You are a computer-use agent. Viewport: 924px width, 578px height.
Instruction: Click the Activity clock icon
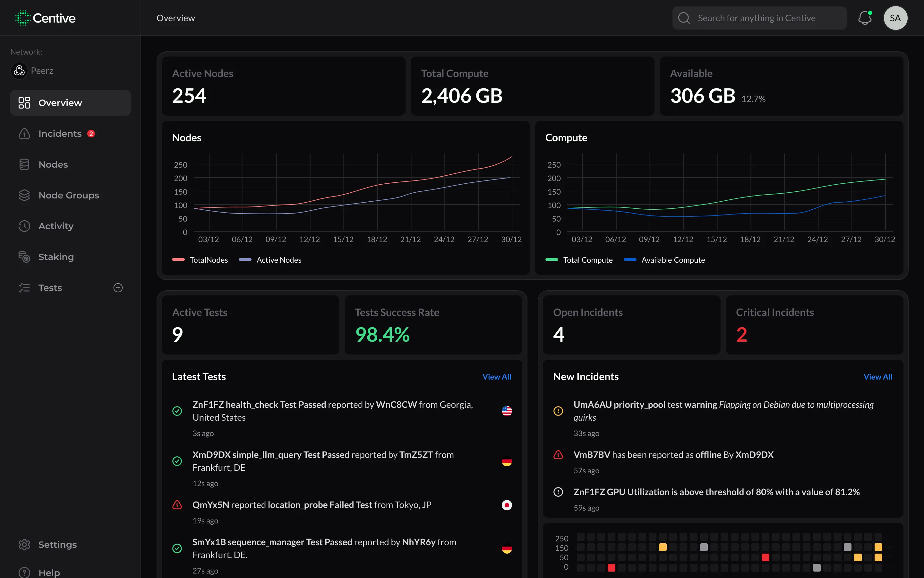point(24,226)
